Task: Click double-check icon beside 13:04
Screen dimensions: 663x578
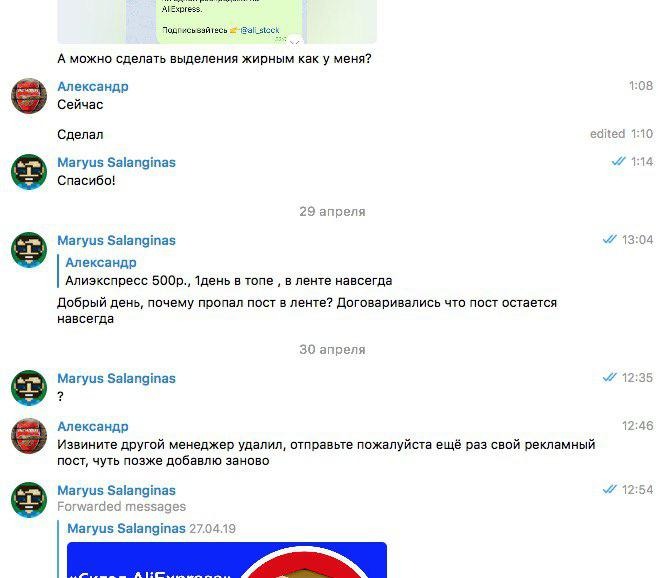Action: (x=609, y=240)
